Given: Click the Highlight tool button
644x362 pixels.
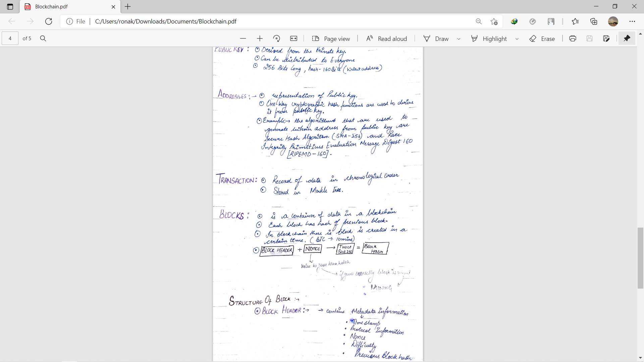Looking at the screenshot, I should 489,39.
